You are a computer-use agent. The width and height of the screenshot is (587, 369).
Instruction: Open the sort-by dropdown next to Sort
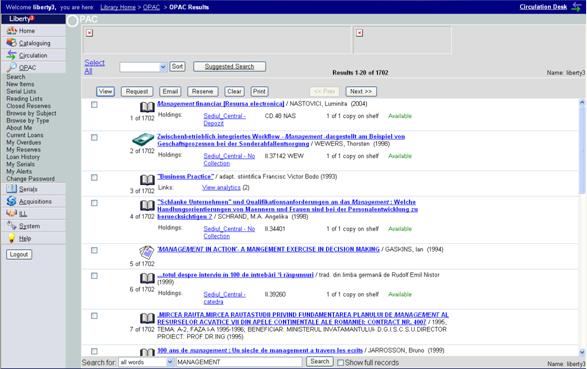[143, 67]
